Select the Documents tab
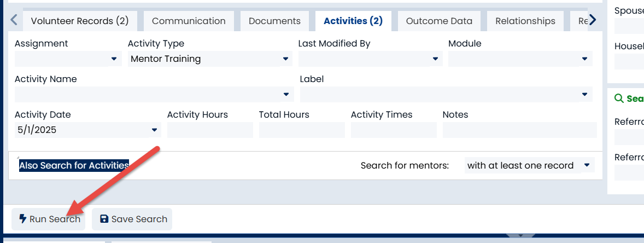The width and height of the screenshot is (644, 243). click(274, 21)
